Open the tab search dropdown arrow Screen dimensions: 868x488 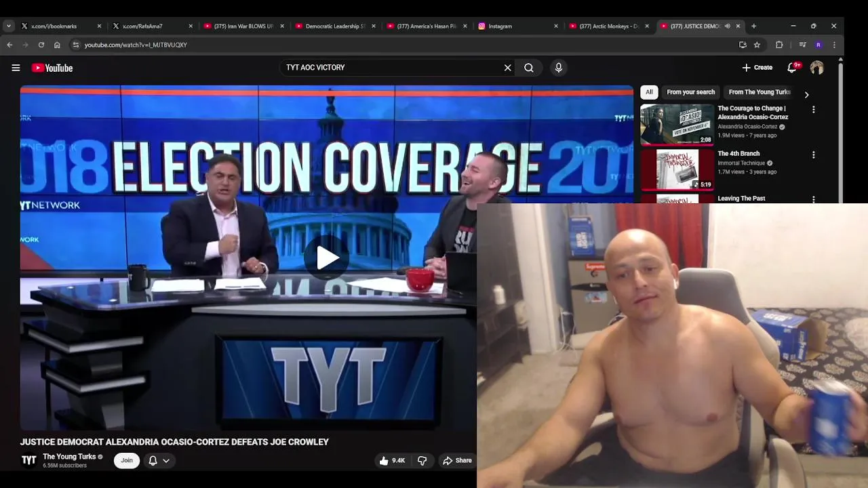[x=8, y=26]
